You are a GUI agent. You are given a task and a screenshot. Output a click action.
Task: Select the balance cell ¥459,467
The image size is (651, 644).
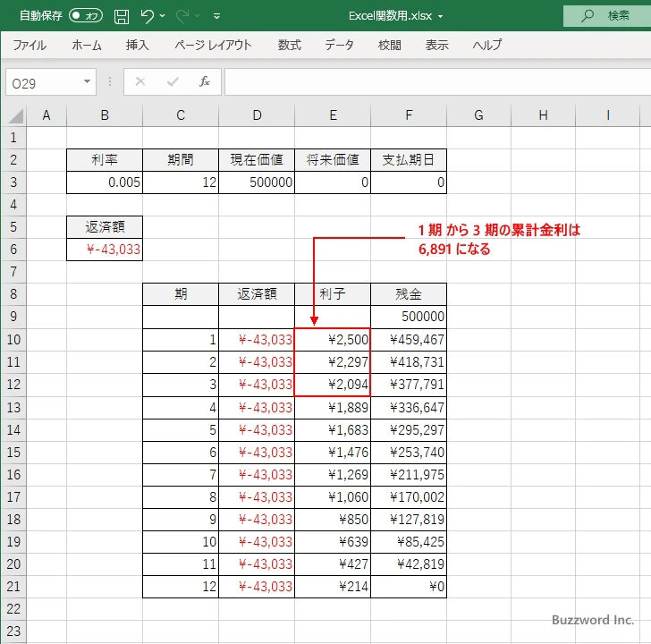coord(409,340)
